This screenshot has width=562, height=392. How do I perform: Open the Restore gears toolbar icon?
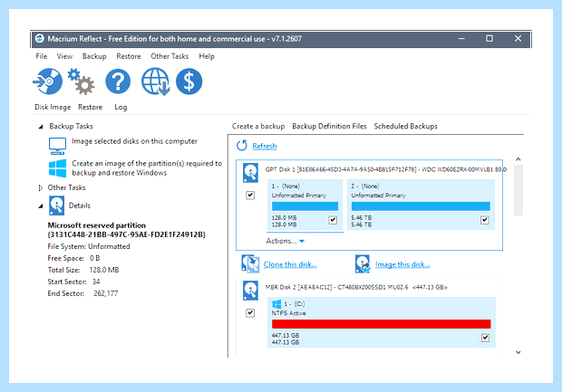tap(82, 81)
